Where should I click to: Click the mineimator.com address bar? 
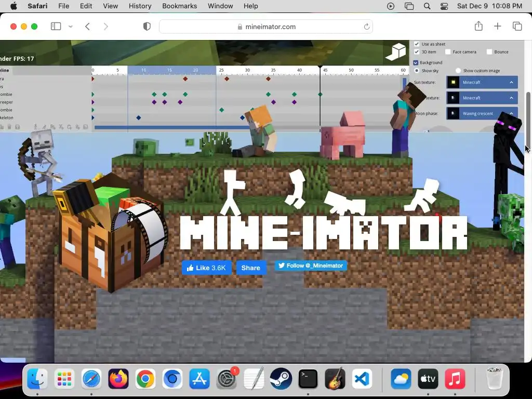point(266,26)
